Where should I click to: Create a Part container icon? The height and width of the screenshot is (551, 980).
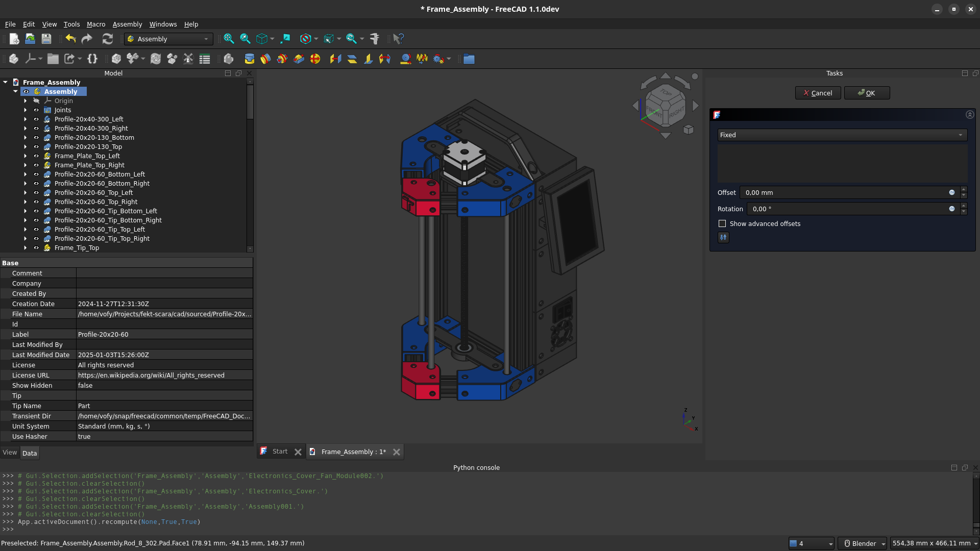14,59
